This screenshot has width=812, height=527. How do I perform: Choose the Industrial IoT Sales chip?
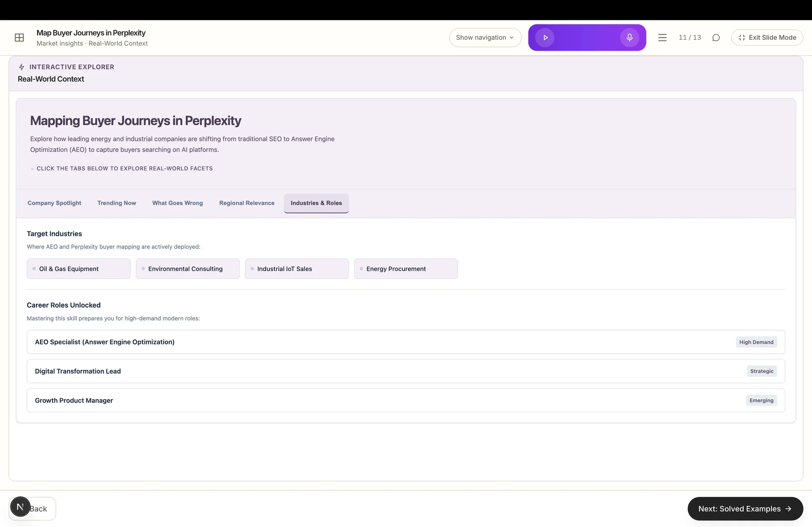pyautogui.click(x=297, y=269)
